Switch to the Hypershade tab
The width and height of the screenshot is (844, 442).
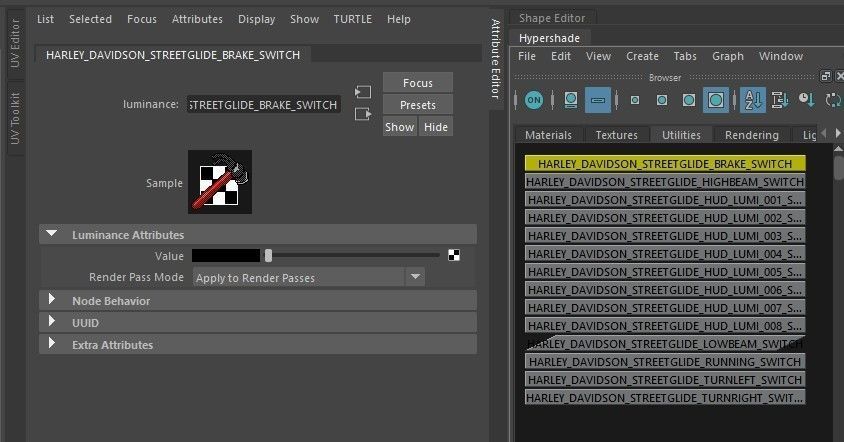[549, 38]
